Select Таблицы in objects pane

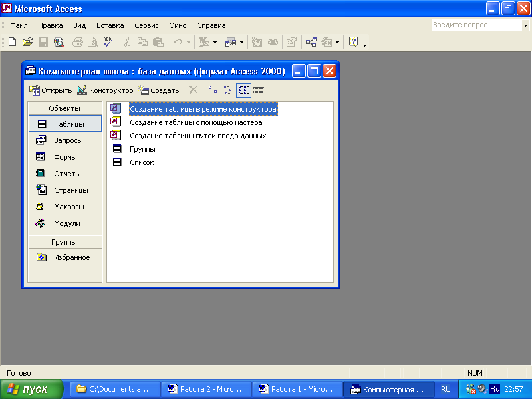(65, 124)
